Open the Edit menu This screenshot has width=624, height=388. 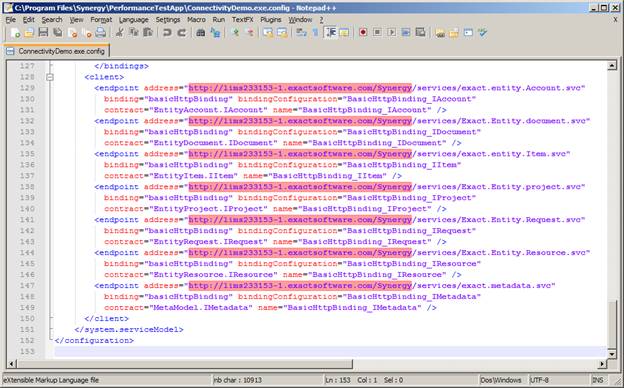(28, 19)
